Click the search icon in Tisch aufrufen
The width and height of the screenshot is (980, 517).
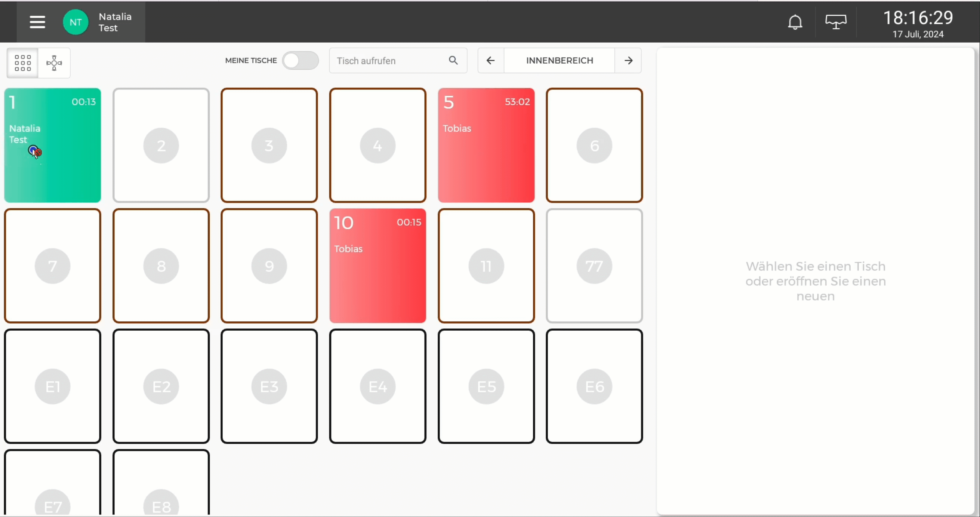[x=454, y=60]
